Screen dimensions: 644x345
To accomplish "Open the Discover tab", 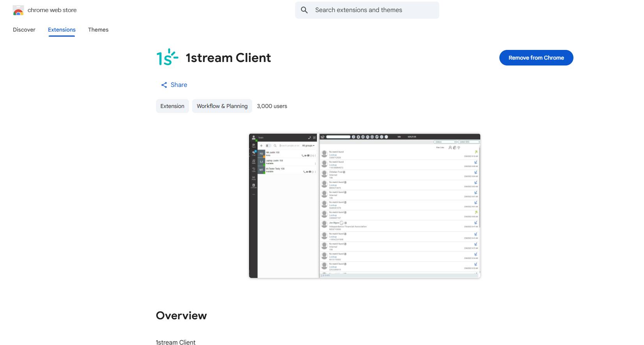I will click(x=24, y=30).
